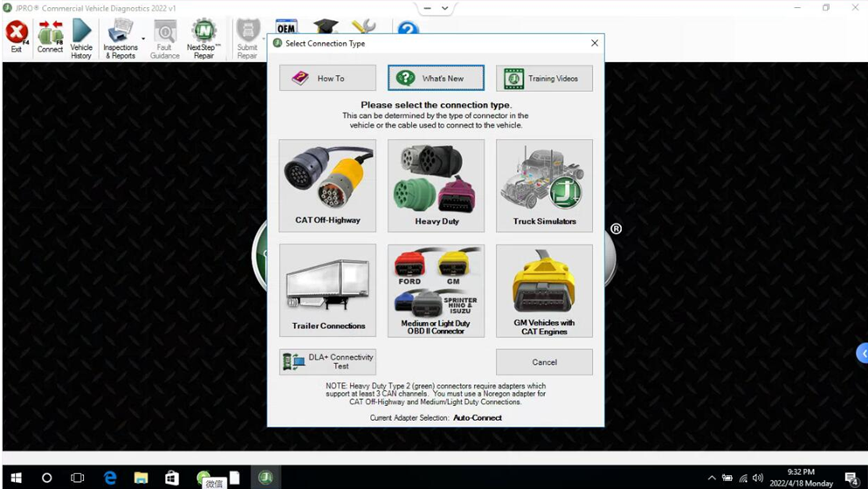Select Trailer Connections option

[x=327, y=290]
